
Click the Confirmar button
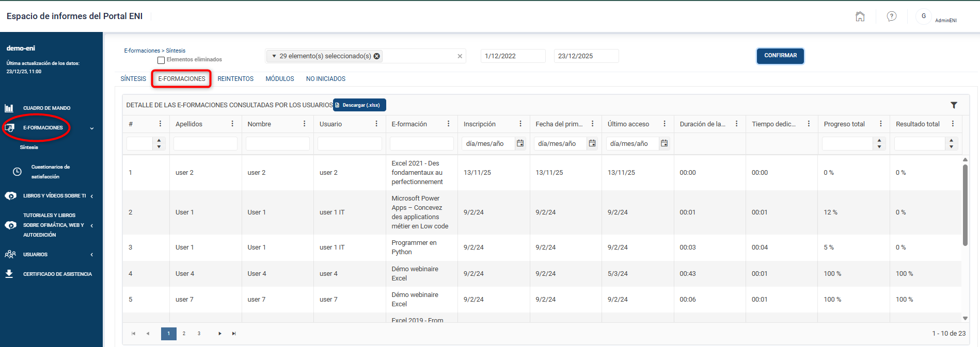click(780, 56)
